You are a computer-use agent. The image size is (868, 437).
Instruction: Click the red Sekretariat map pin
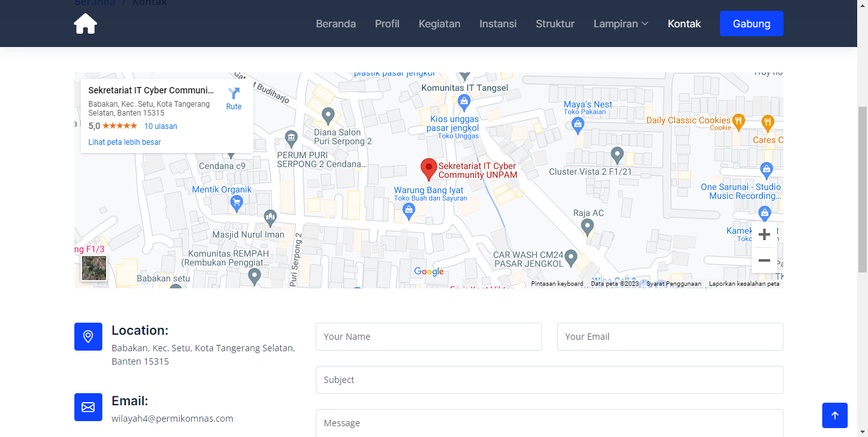click(429, 169)
